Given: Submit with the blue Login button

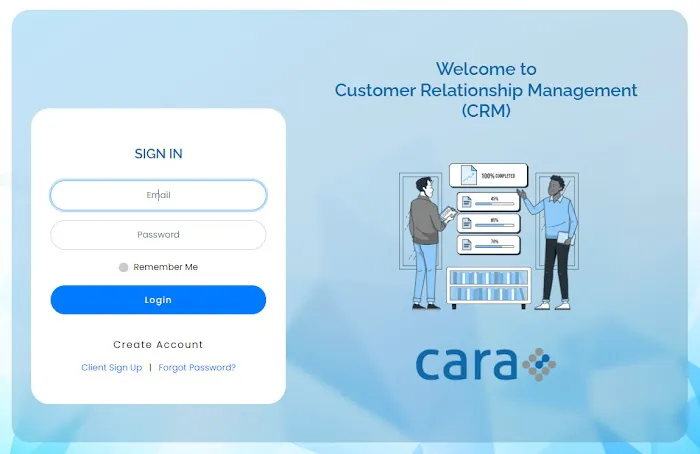Looking at the screenshot, I should coord(158,300).
